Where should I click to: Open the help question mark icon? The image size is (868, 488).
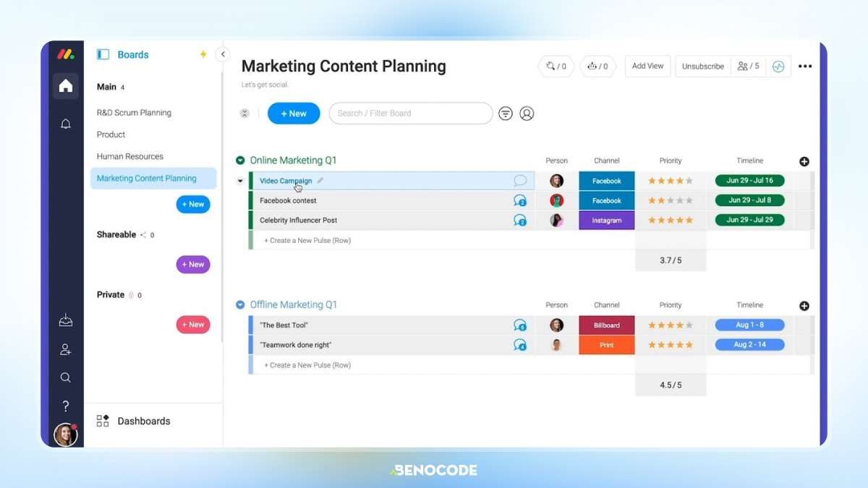pos(66,406)
